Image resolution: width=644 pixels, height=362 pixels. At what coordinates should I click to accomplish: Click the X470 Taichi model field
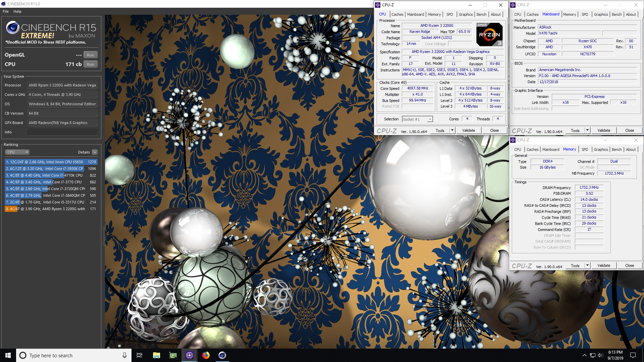click(x=570, y=34)
